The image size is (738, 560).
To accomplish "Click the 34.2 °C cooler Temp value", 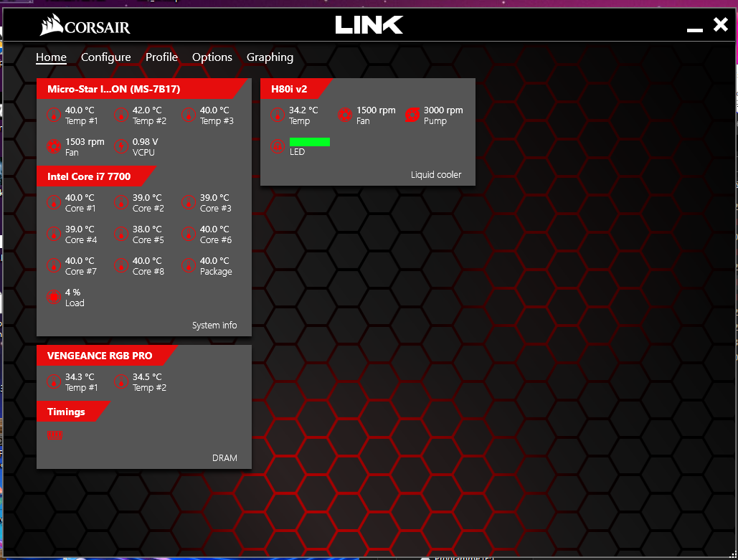I will 303,110.
